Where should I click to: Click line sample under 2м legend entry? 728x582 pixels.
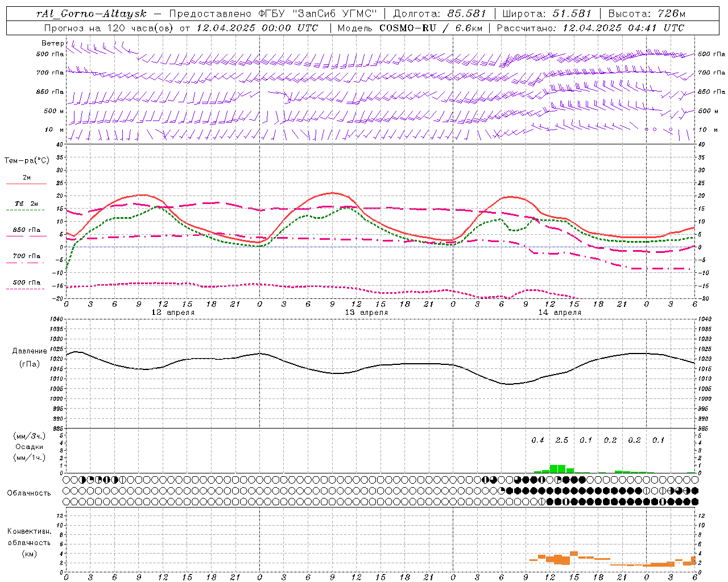pyautogui.click(x=26, y=184)
